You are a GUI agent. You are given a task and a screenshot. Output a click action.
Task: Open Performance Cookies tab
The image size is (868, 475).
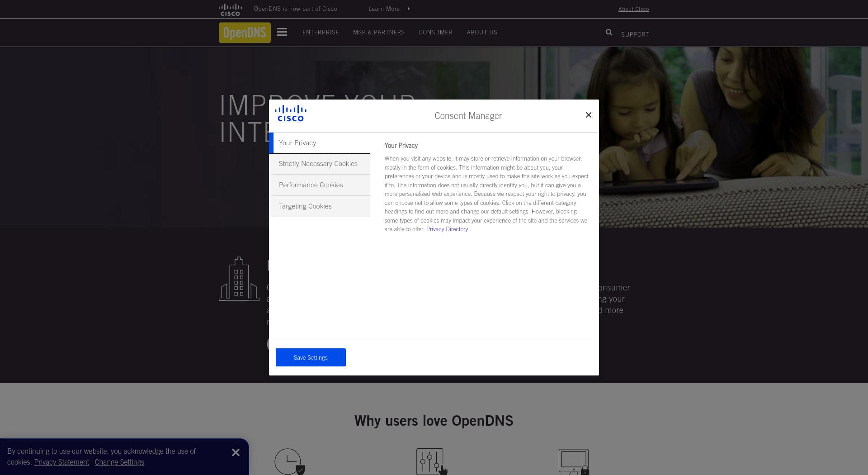320,185
